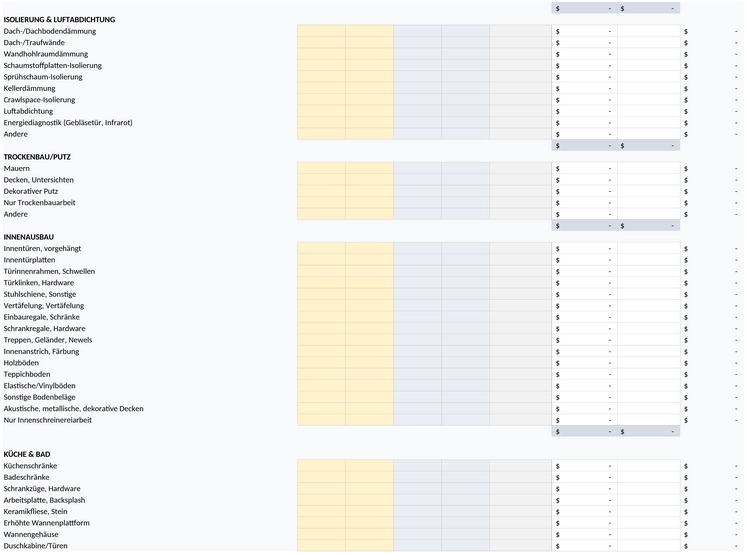Viewport: 746px width, 553px height.
Task: Click Dekorativer Putz label
Action: tap(30, 191)
